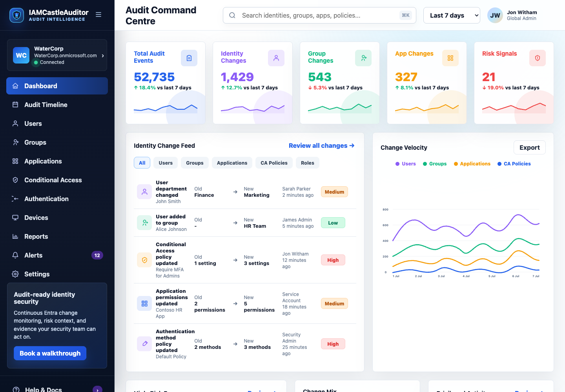Click the Risk Signals sparkline
The image size is (565, 392).
point(514,108)
